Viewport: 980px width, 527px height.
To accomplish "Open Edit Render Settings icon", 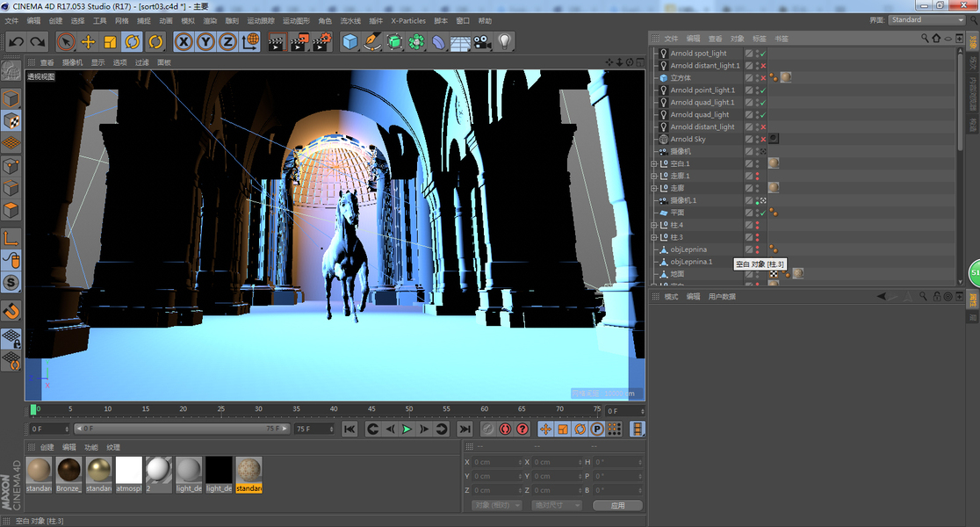I will 323,41.
